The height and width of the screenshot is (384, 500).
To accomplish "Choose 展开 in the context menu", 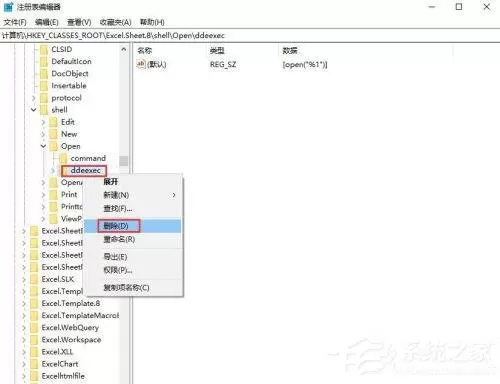I will pyautogui.click(x=133, y=182).
